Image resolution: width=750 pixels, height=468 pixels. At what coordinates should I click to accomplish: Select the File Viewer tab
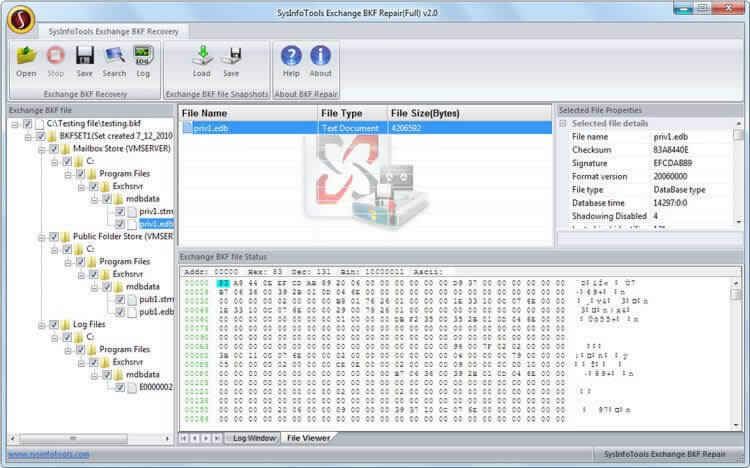pos(308,438)
